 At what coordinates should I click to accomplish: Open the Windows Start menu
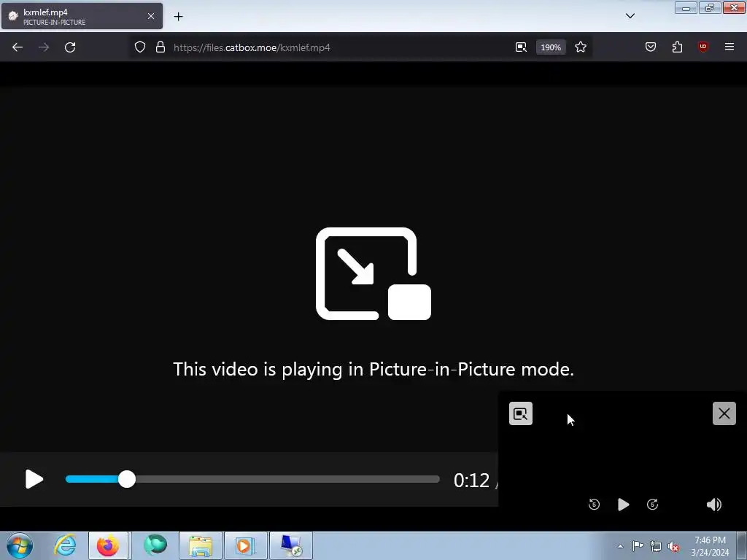[x=20, y=545]
